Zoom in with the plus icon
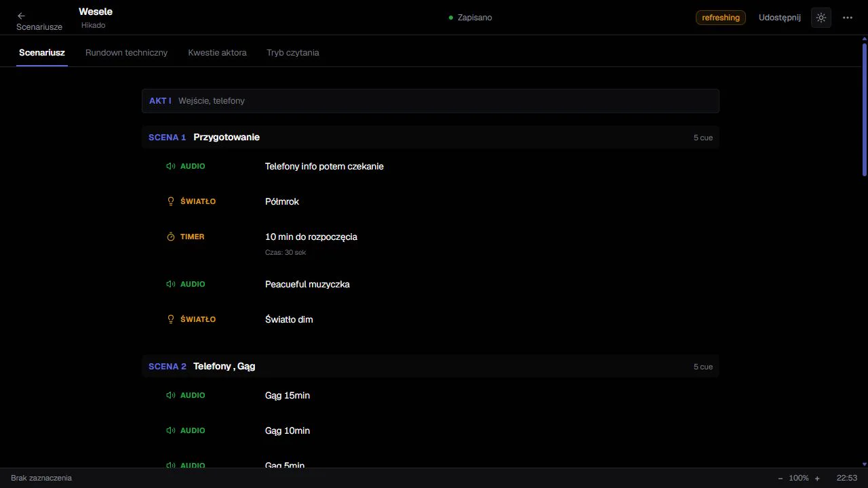This screenshot has width=868, height=488. [817, 478]
